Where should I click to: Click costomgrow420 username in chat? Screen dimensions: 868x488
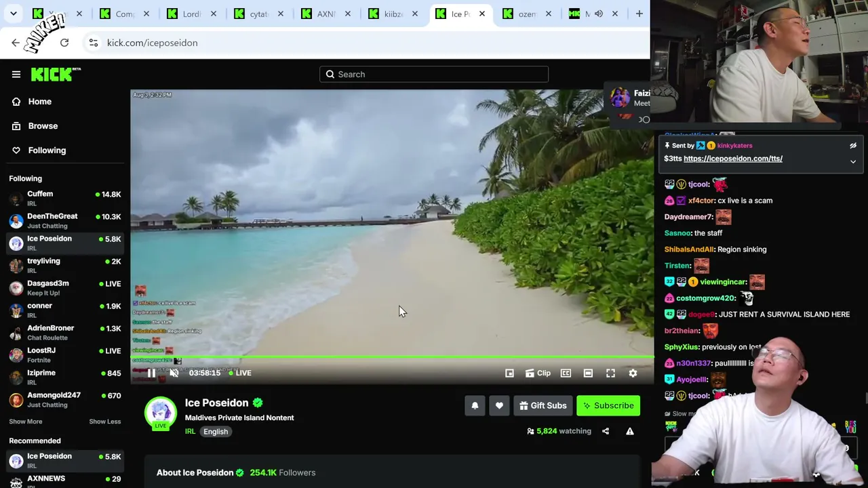pos(705,298)
